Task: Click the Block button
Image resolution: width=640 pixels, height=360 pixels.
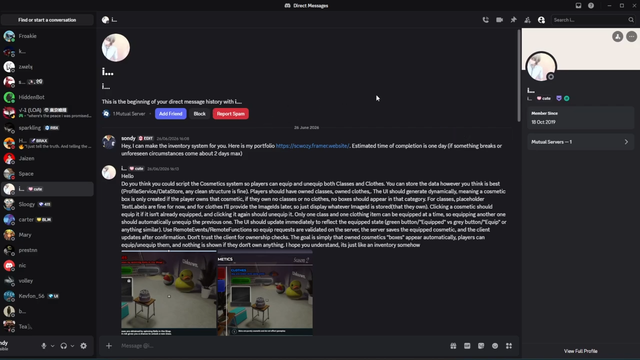Action: pos(200,114)
